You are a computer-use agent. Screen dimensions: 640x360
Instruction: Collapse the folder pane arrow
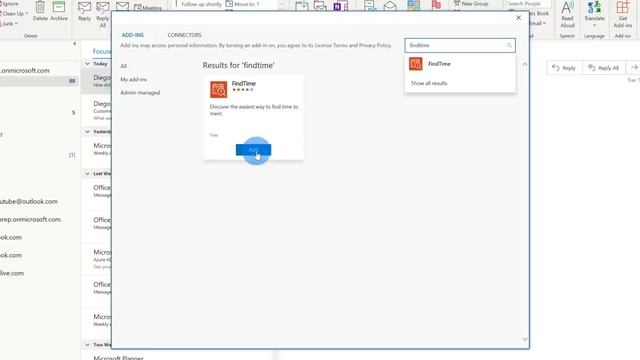click(74, 44)
